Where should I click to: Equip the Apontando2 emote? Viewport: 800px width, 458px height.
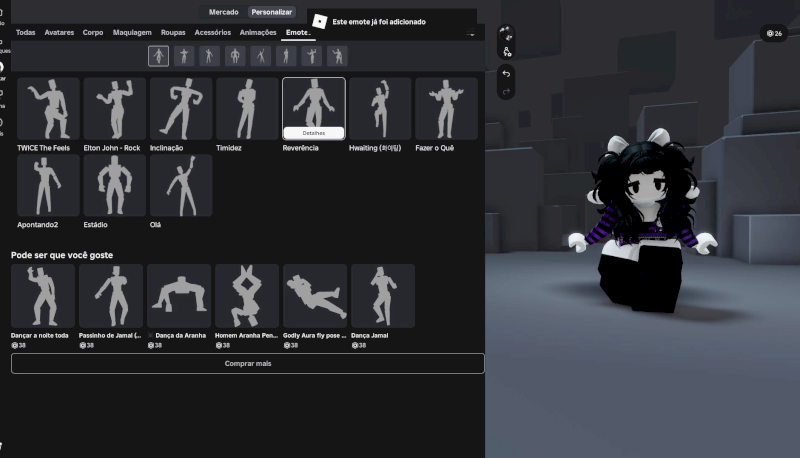tap(48, 186)
